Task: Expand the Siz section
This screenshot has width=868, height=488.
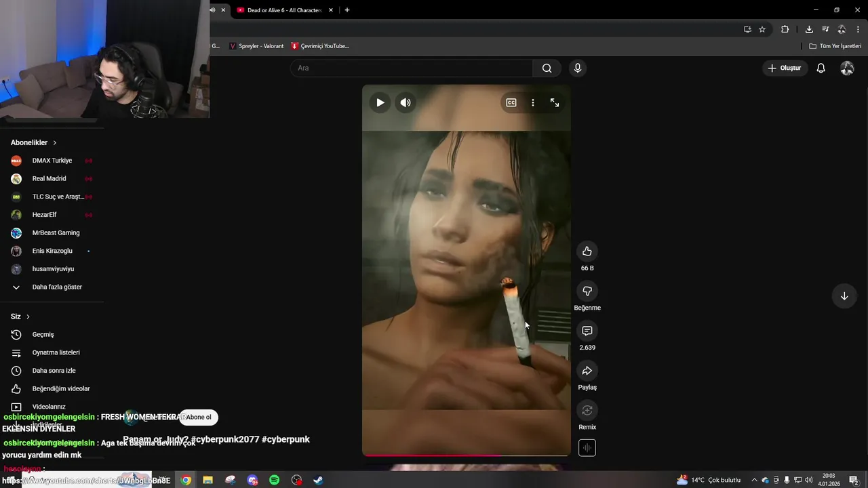Action: 20,317
